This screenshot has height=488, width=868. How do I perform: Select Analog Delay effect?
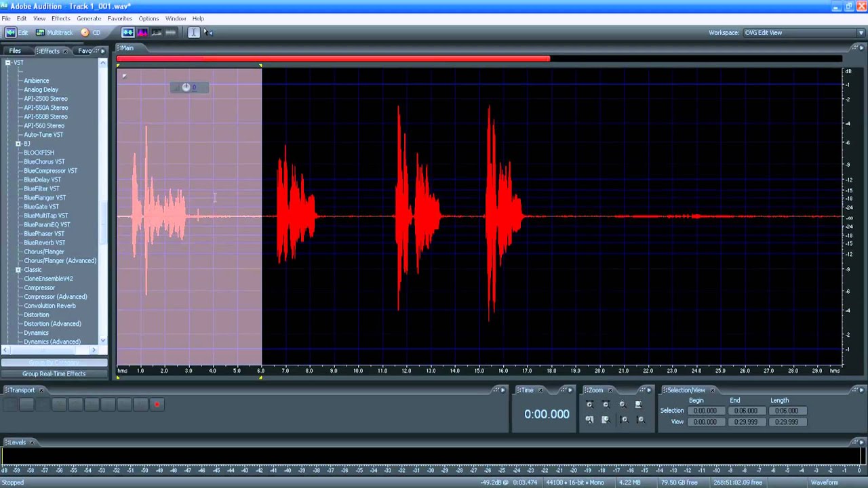point(41,89)
